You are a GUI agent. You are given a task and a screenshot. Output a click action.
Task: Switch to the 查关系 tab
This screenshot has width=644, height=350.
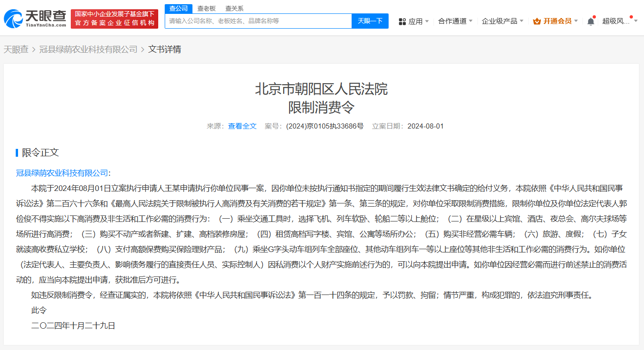(234, 8)
